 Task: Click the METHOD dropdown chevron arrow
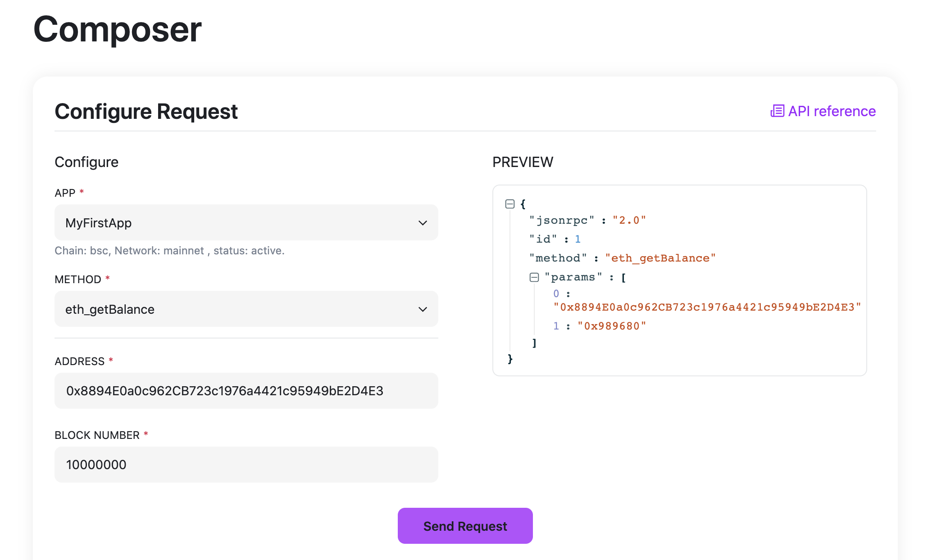pyautogui.click(x=423, y=309)
